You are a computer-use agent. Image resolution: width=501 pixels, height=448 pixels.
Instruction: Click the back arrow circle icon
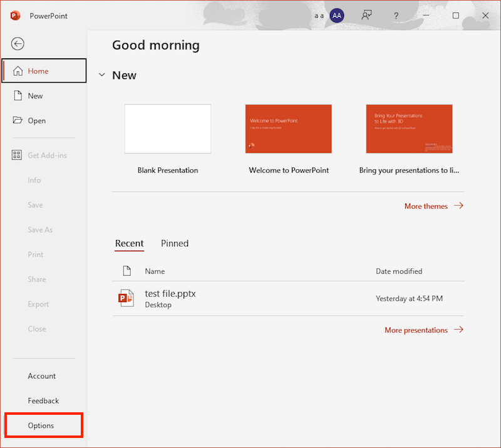(18, 44)
